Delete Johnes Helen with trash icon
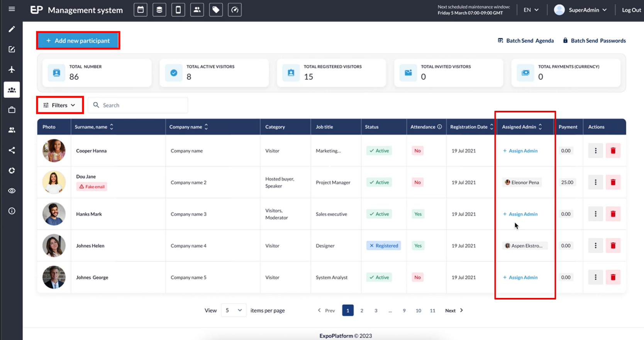 point(613,245)
